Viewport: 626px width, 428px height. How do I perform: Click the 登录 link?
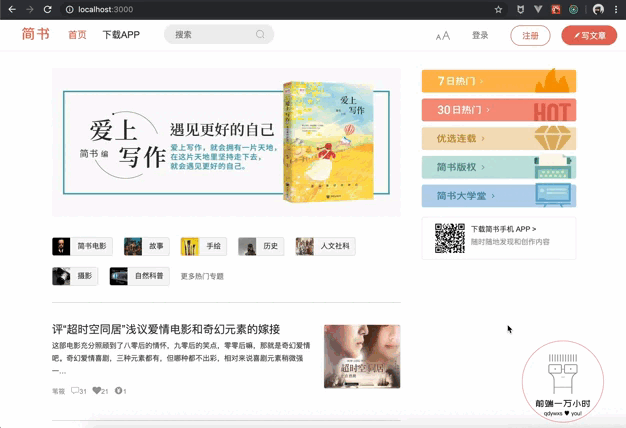click(480, 35)
